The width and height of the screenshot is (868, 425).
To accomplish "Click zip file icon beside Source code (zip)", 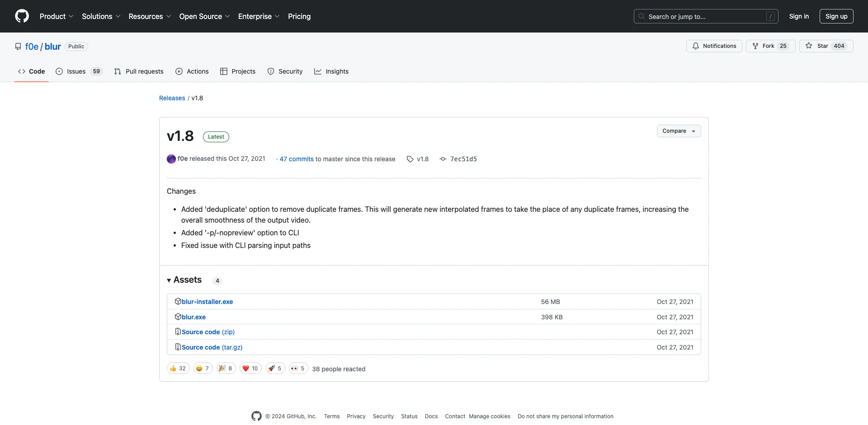I will tap(178, 332).
